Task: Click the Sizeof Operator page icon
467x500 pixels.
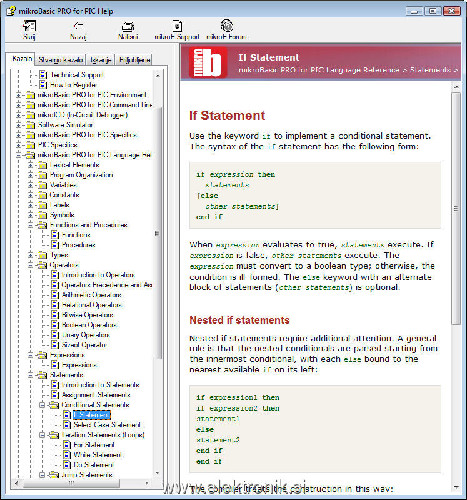Action: [55, 345]
